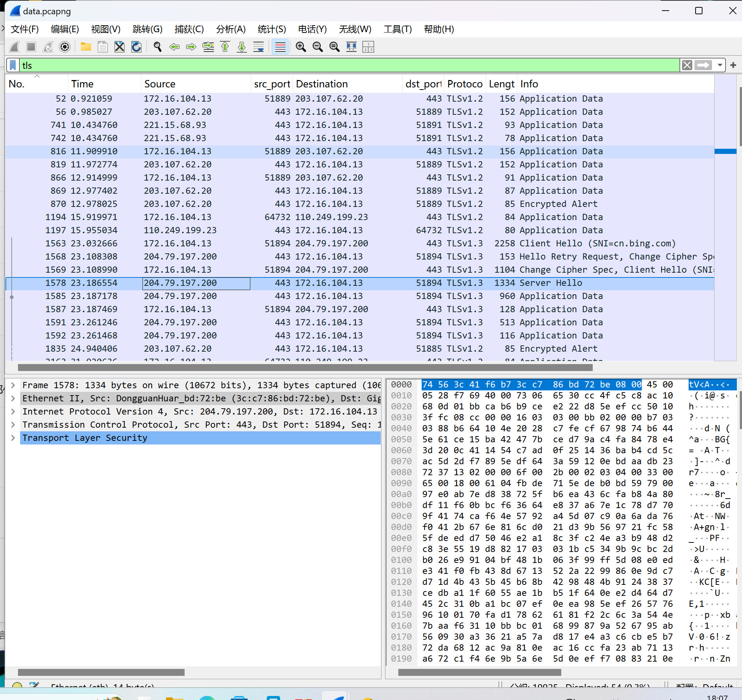742x700 pixels.
Task: Stop the packet capture
Action: click(31, 47)
